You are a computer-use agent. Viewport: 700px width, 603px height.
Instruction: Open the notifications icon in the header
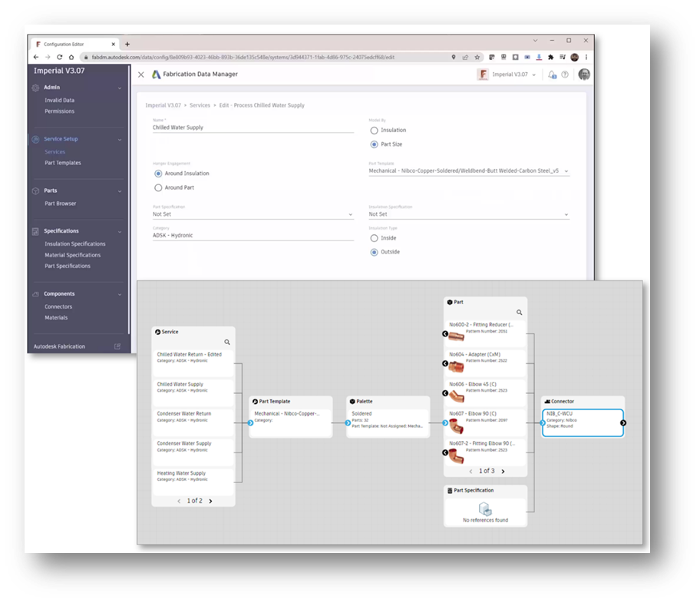[552, 75]
